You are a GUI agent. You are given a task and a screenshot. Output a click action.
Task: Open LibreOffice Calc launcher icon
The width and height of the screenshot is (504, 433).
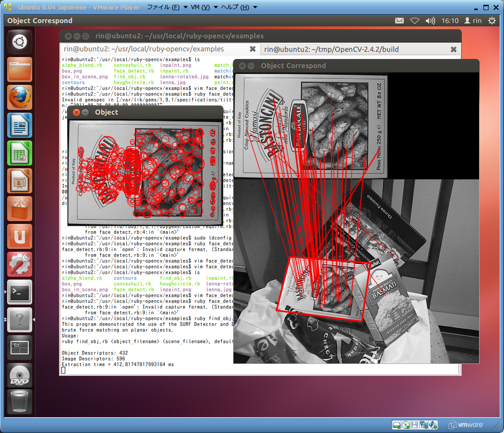point(20,153)
